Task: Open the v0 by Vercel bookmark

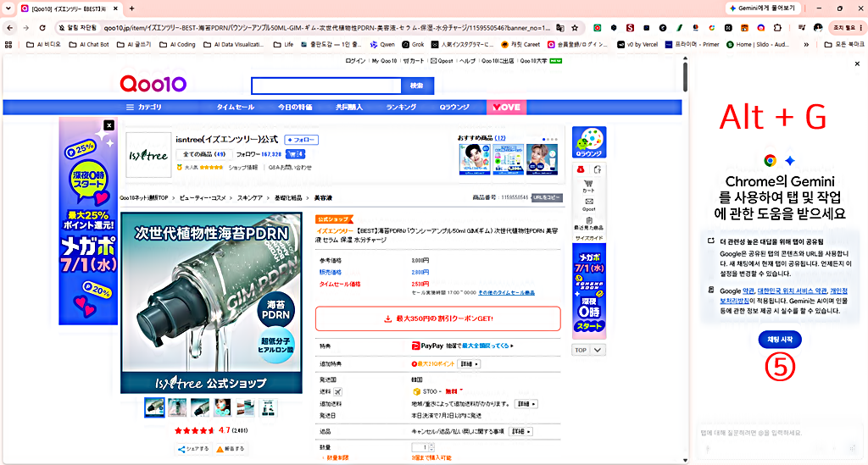Action: pyautogui.click(x=637, y=44)
